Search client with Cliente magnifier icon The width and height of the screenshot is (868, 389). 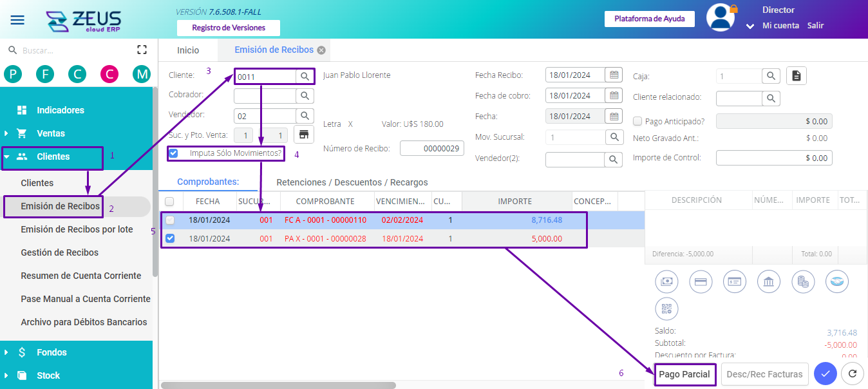click(305, 76)
